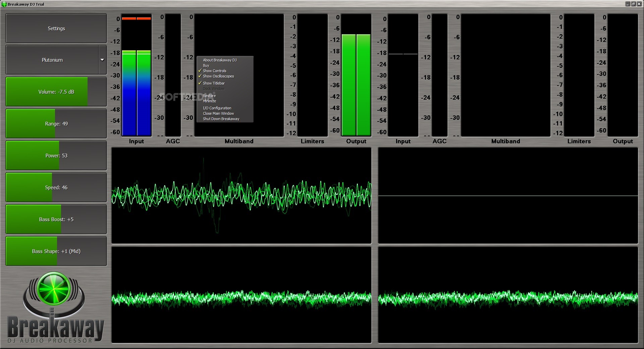644x349 pixels.
Task: Click the right AGC meter
Action: click(440, 76)
